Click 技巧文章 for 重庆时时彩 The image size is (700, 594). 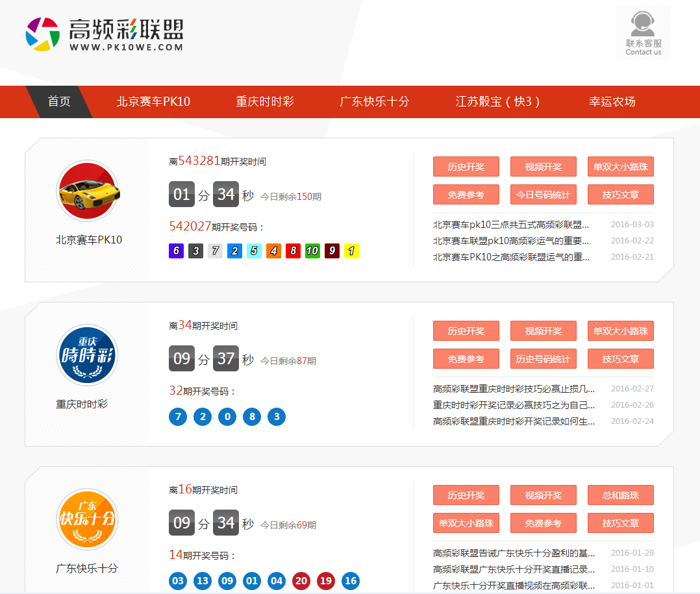621,359
